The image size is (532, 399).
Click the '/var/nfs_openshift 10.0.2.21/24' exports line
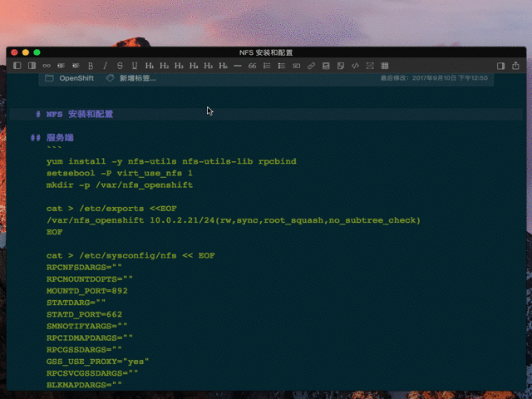[234, 220]
